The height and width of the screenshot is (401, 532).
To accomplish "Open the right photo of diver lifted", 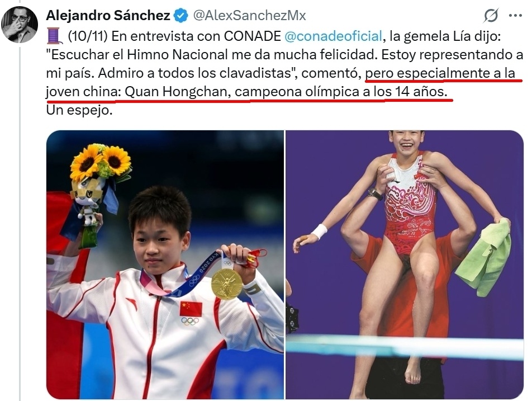I will [x=405, y=265].
